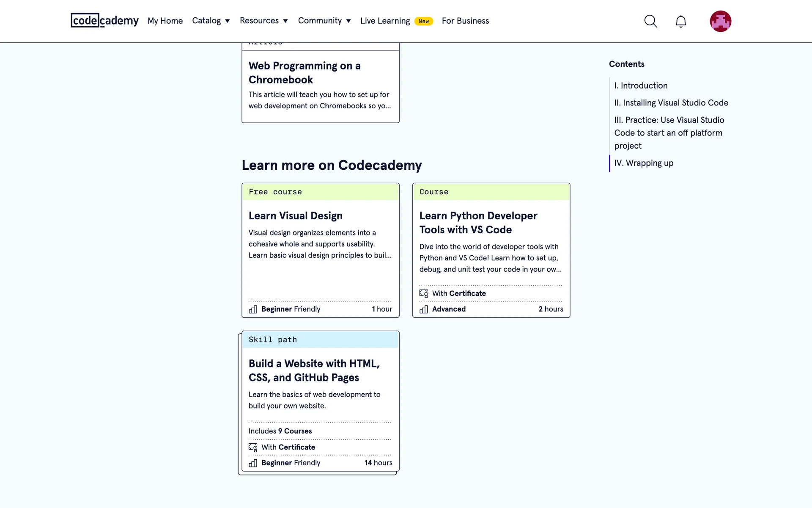This screenshot has height=508, width=812.
Task: Open the user profile avatar
Action: point(720,21)
